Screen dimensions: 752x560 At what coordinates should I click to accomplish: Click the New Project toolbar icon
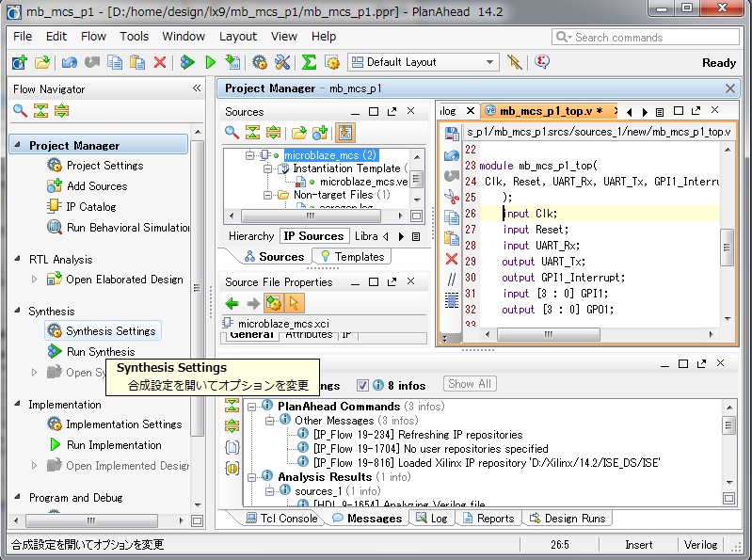coord(20,62)
